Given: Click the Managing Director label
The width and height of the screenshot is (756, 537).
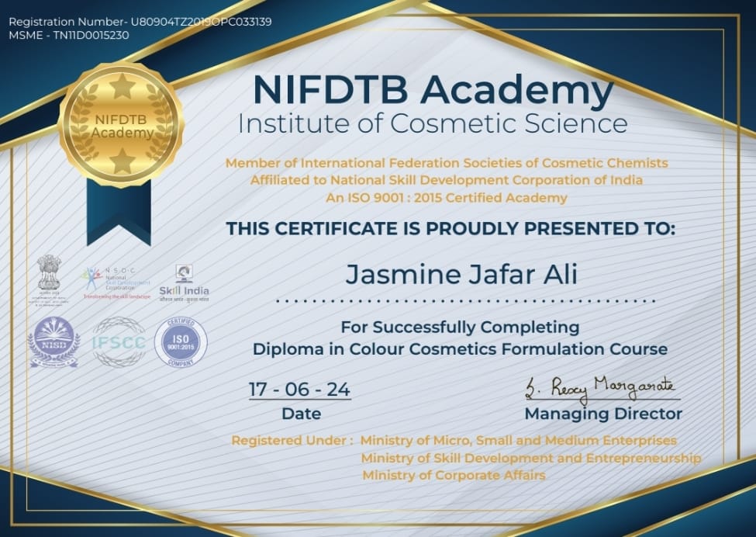Looking at the screenshot, I should point(603,414).
